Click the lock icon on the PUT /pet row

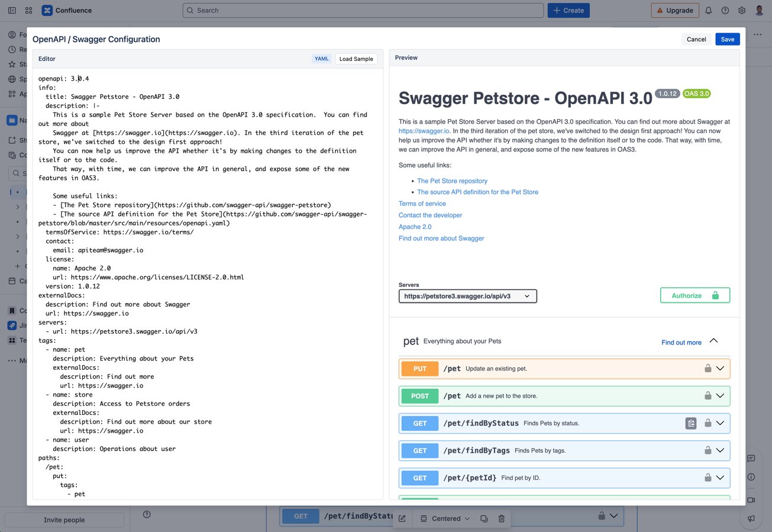[708, 368]
